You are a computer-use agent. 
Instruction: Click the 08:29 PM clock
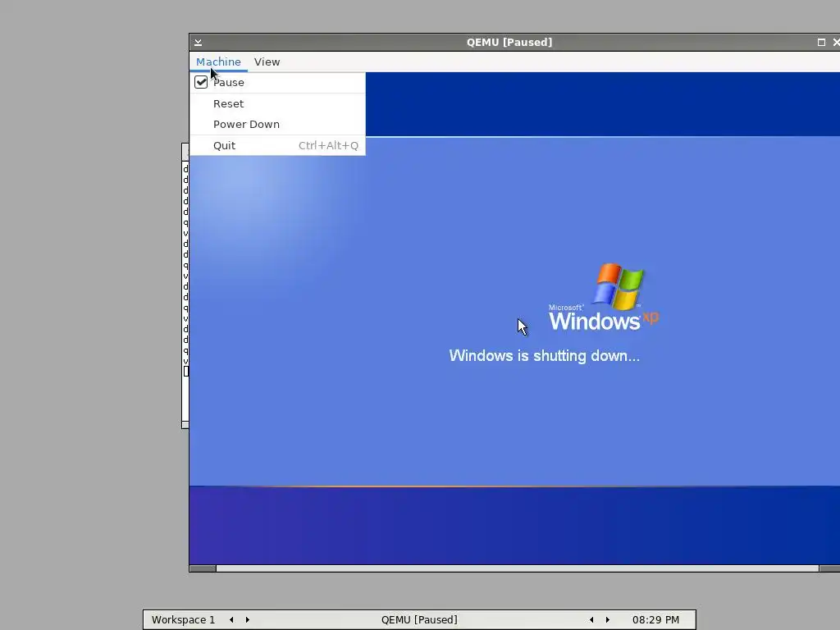pos(655,620)
